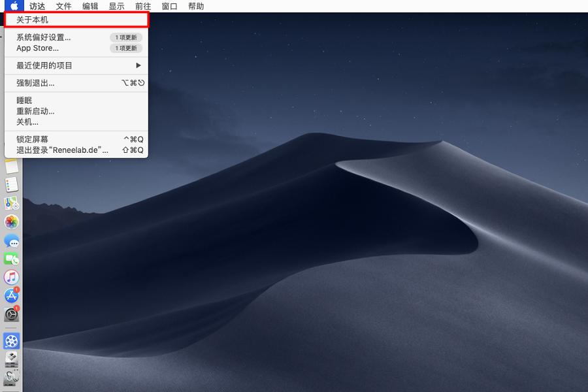This screenshot has width=588, height=392.
Task: Open the 帮助 menu
Action: (x=196, y=6)
